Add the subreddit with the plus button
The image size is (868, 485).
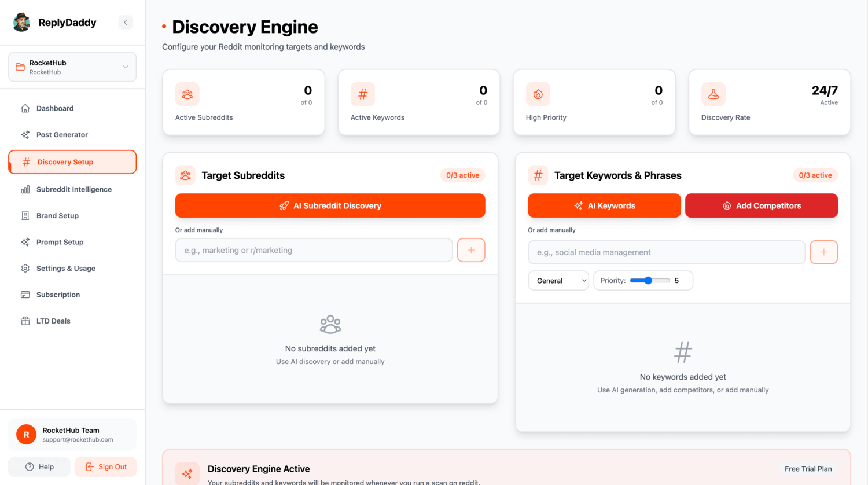point(471,250)
